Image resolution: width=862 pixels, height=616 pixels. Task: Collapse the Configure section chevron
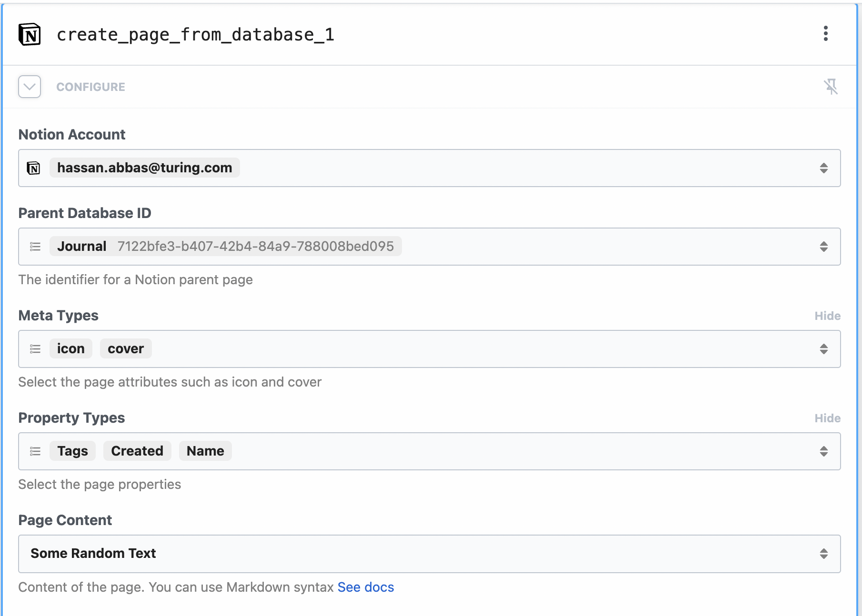tap(30, 87)
